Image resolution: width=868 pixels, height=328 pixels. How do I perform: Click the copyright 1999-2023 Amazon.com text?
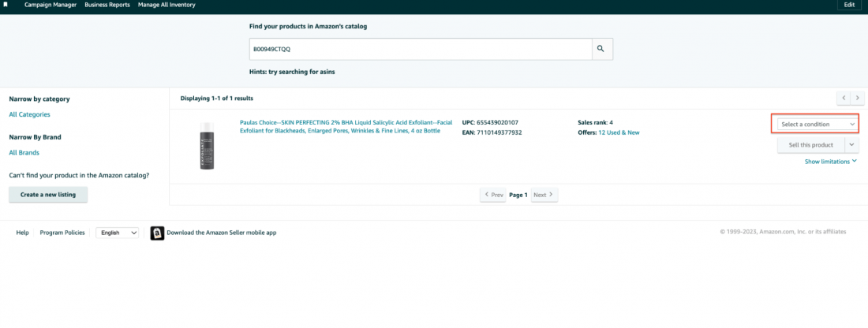tap(783, 232)
